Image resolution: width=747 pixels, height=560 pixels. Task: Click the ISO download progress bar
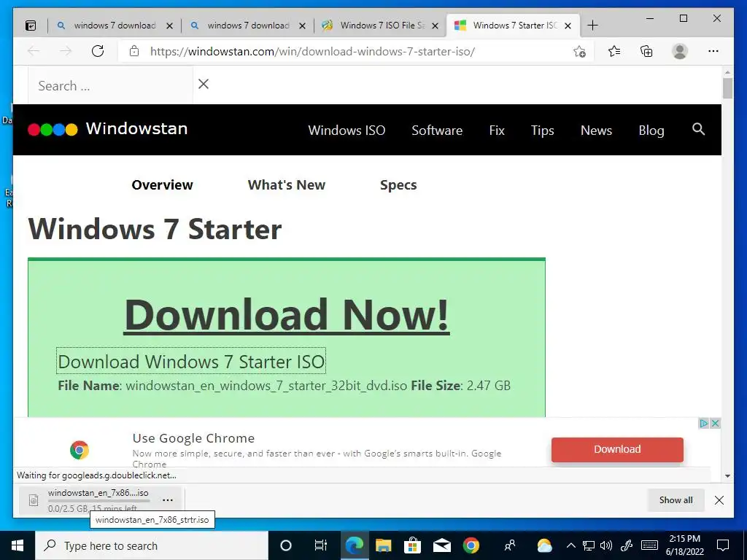click(x=98, y=501)
